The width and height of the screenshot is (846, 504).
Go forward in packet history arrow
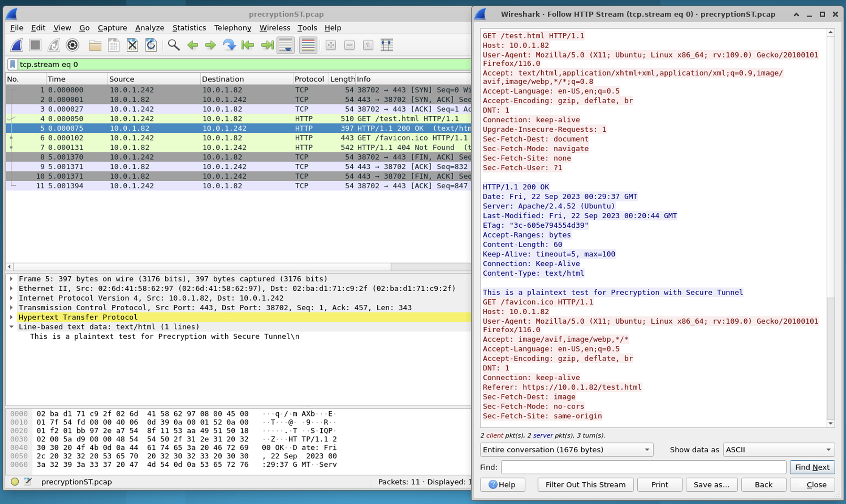[x=211, y=45]
